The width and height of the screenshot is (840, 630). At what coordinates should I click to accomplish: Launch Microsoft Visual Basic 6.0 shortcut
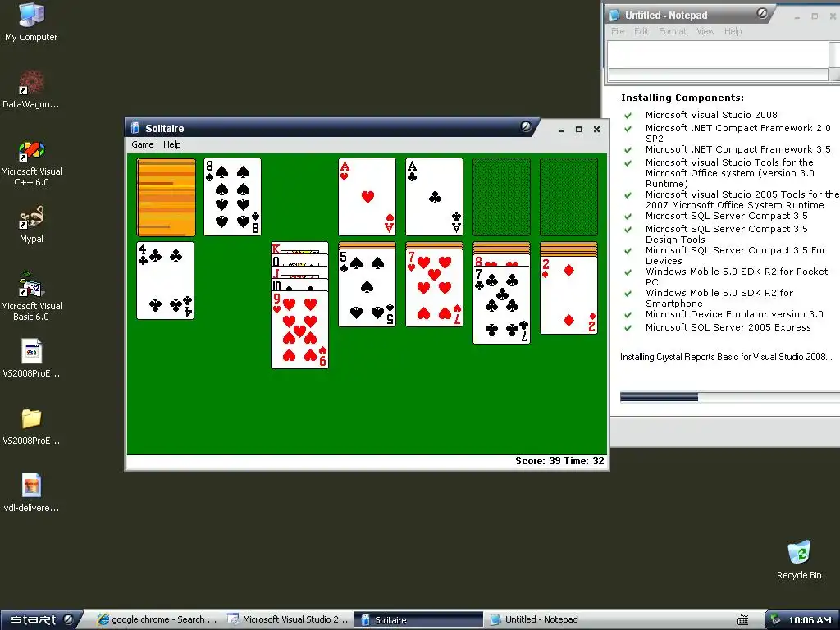click(x=31, y=297)
